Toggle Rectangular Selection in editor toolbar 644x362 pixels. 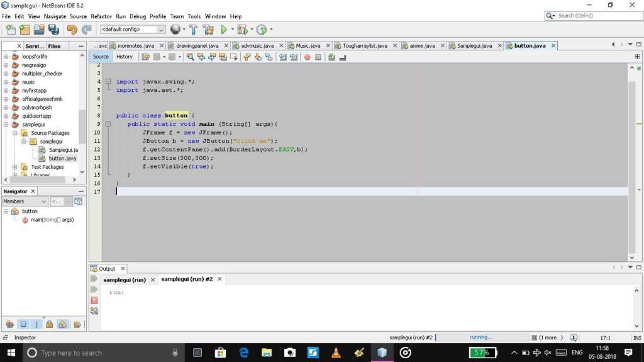coord(234,57)
